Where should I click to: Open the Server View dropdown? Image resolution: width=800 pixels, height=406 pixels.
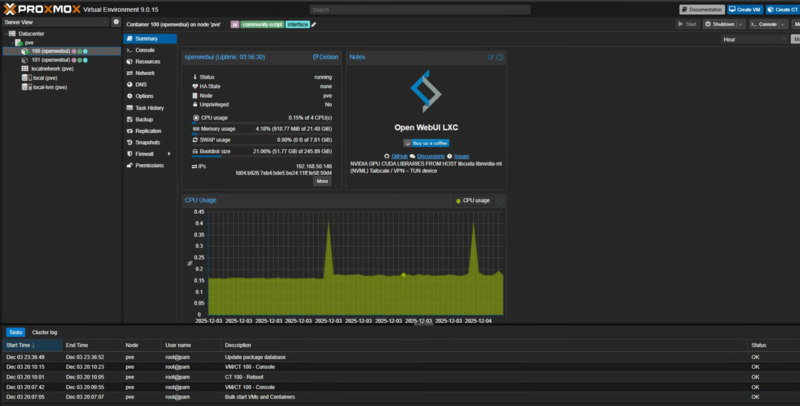pos(55,21)
